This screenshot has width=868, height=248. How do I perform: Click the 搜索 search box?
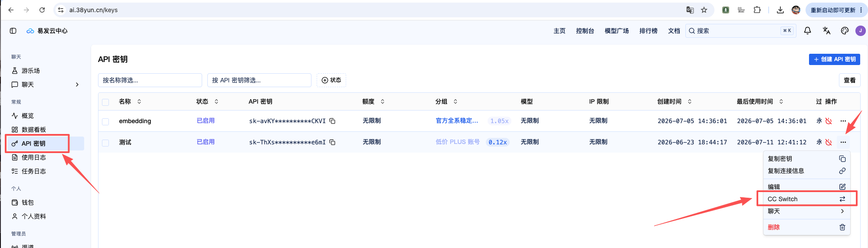(740, 31)
